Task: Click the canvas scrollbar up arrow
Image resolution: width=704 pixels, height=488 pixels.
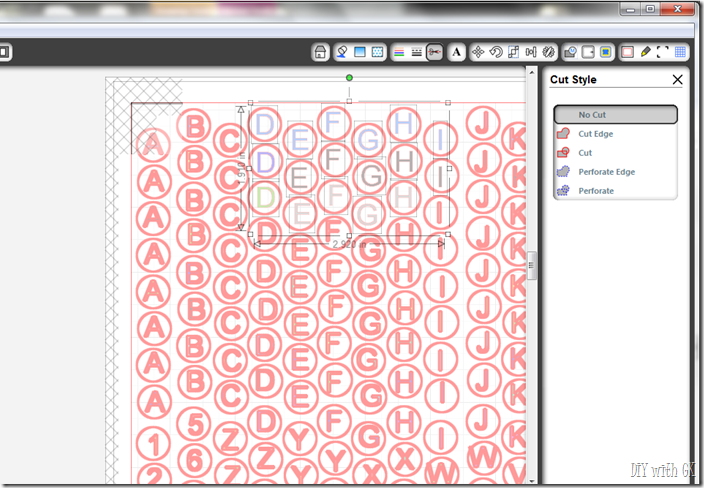Action: 532,72
